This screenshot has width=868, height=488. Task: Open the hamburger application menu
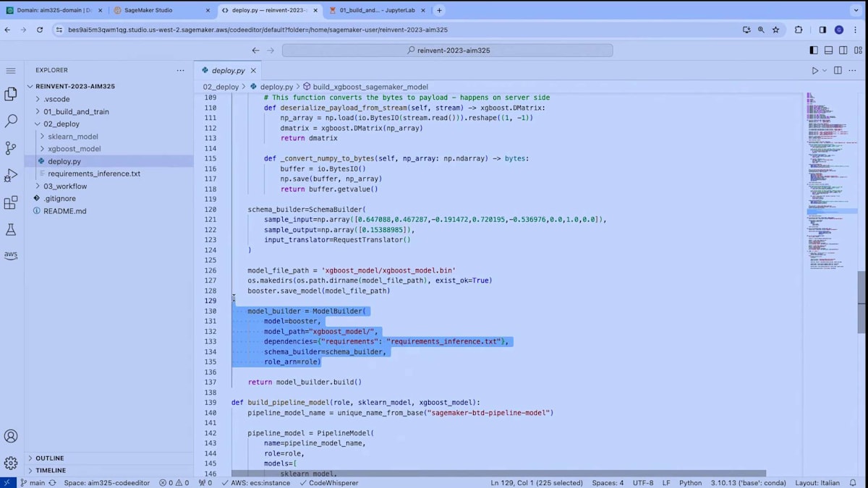pyautogui.click(x=11, y=70)
